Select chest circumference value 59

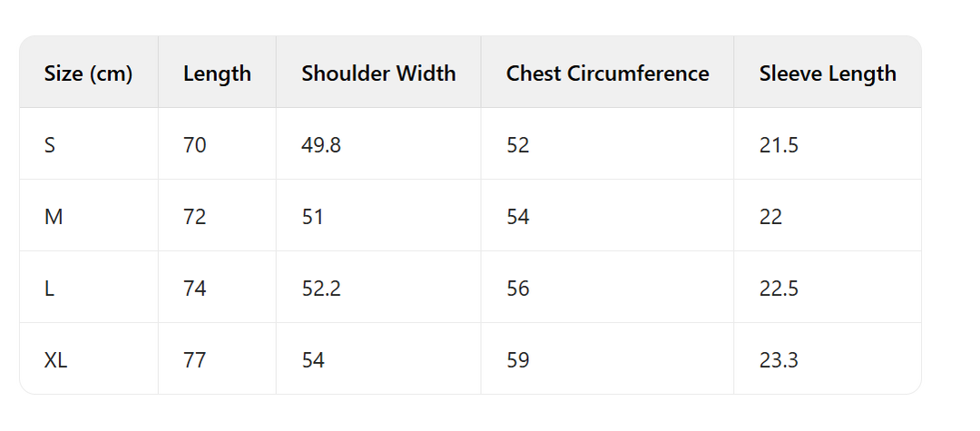(518, 360)
